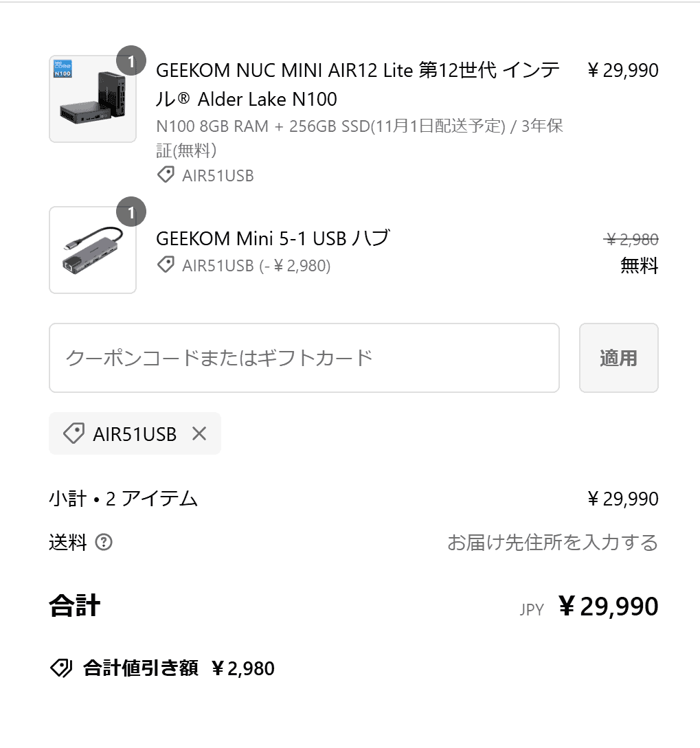Click the GEEKOM Mini 5-1 USB ハブ title
This screenshot has height=748, width=700.
(x=273, y=238)
